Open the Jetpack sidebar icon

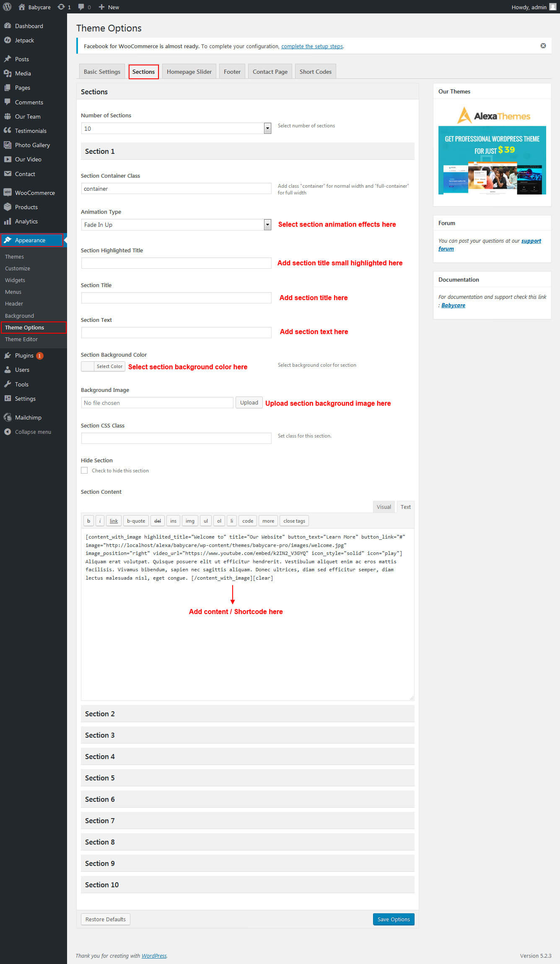pos(8,40)
